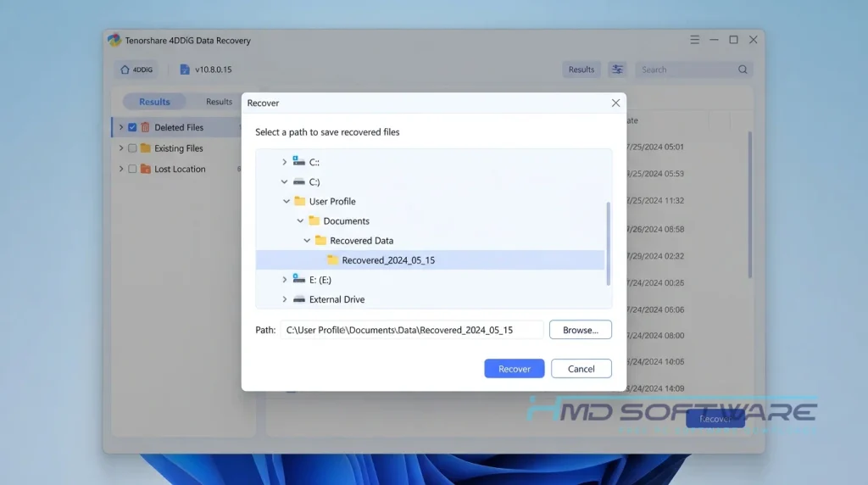
Task: Open the hamburger menu in title bar
Action: [695, 40]
